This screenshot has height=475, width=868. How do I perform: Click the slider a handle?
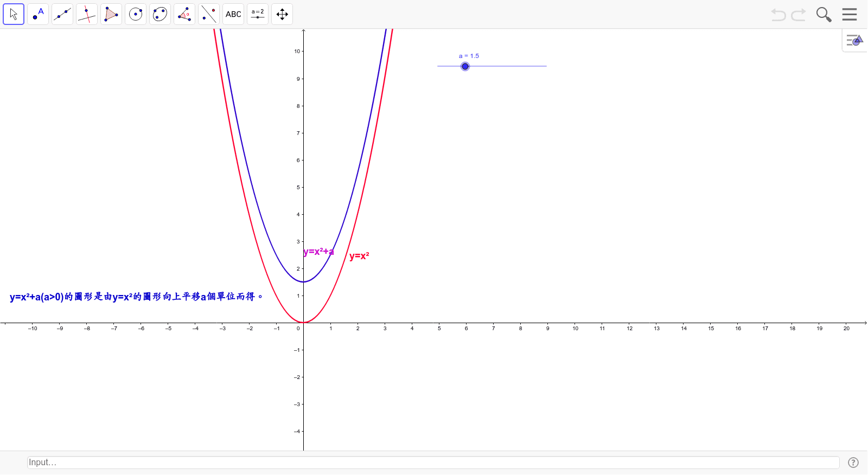pos(465,66)
